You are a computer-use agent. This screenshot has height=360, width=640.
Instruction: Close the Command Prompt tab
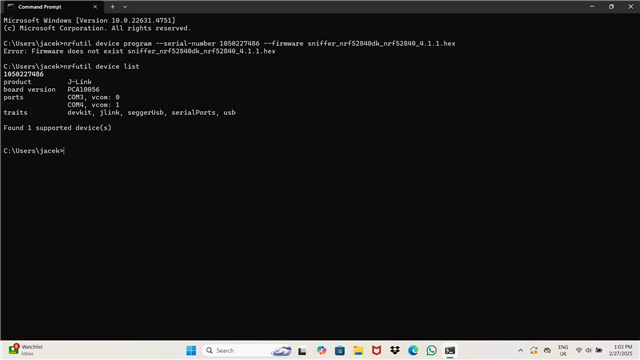[95, 7]
